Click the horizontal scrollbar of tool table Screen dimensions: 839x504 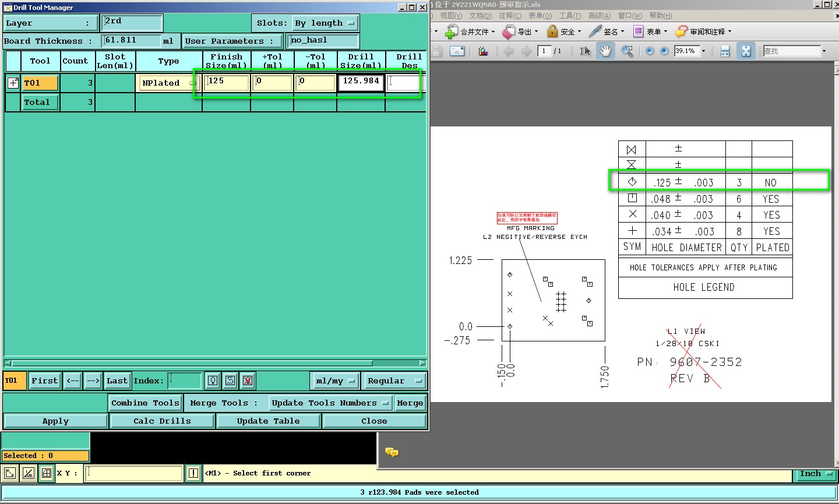[216, 363]
